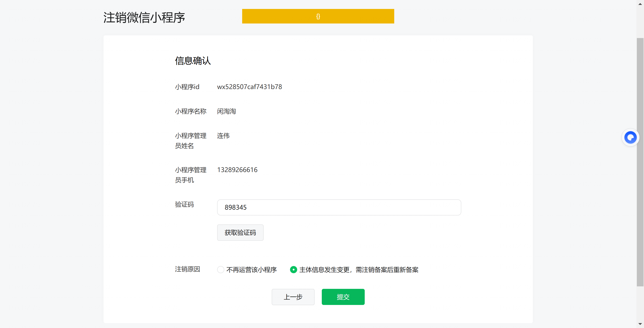Select the 主体信息发生变更 radio option
This screenshot has width=644, height=328.
[x=294, y=270]
